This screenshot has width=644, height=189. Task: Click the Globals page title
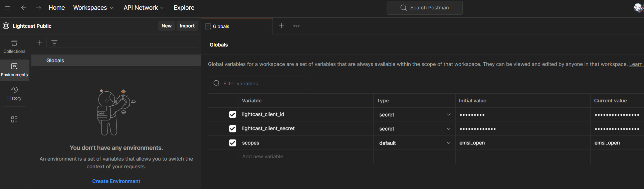click(219, 45)
